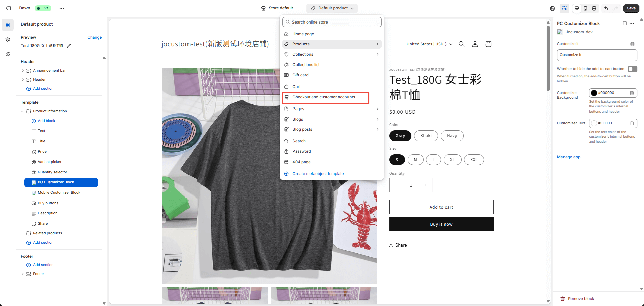The width and height of the screenshot is (644, 306).
Task: Select the Khaki color option
Action: click(x=426, y=136)
